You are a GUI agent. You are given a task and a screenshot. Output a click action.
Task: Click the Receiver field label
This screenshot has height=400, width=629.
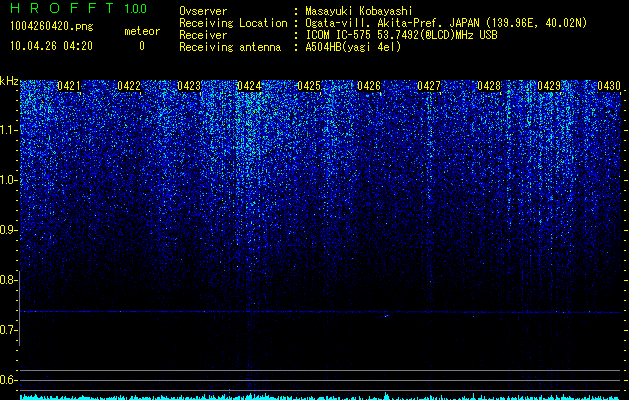(203, 35)
